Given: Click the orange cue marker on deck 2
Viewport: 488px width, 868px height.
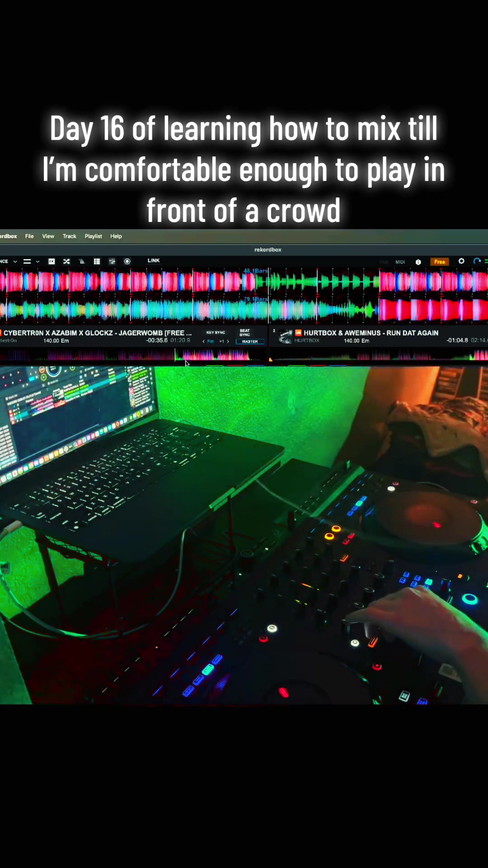Looking at the screenshot, I should pos(271,360).
